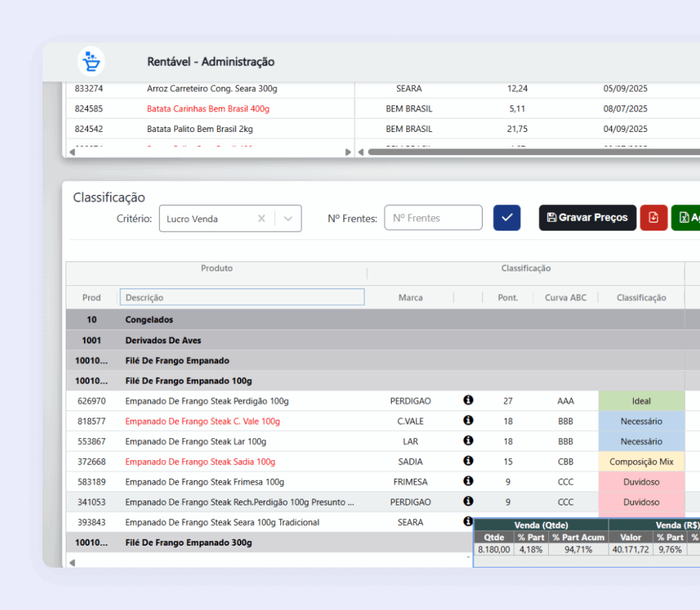The width and height of the screenshot is (700, 610).
Task: Sort by the Curva ABC column header
Action: (x=565, y=297)
